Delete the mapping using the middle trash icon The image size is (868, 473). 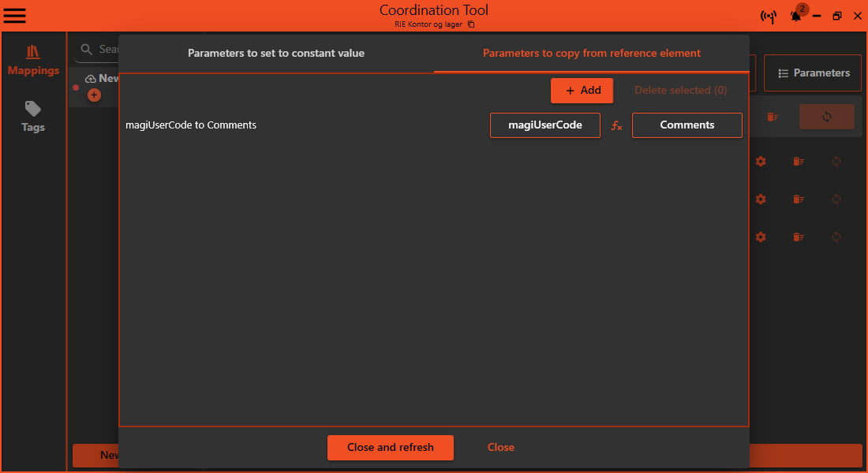pyautogui.click(x=799, y=199)
